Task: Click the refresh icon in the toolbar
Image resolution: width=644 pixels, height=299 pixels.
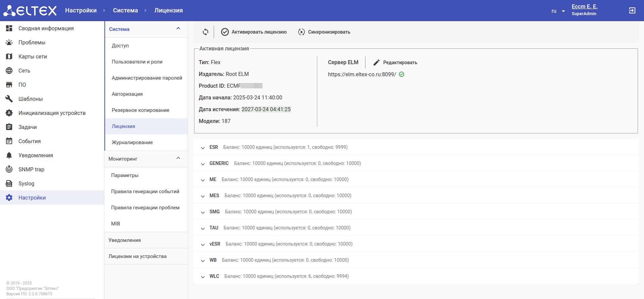Action: (205, 32)
